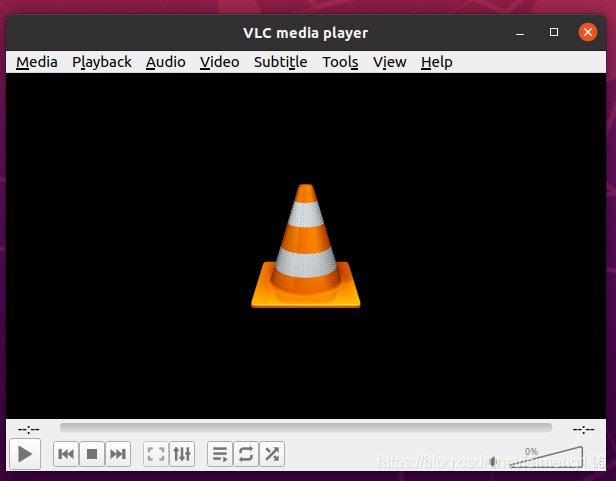Toggle fullscreen video mode

point(156,454)
